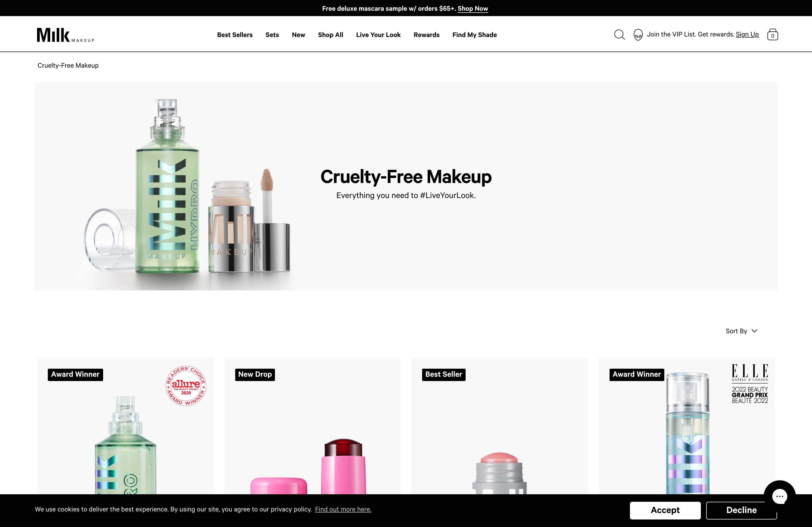Image resolution: width=812 pixels, height=527 pixels.
Task: Click the search magnifier icon
Action: (x=619, y=35)
